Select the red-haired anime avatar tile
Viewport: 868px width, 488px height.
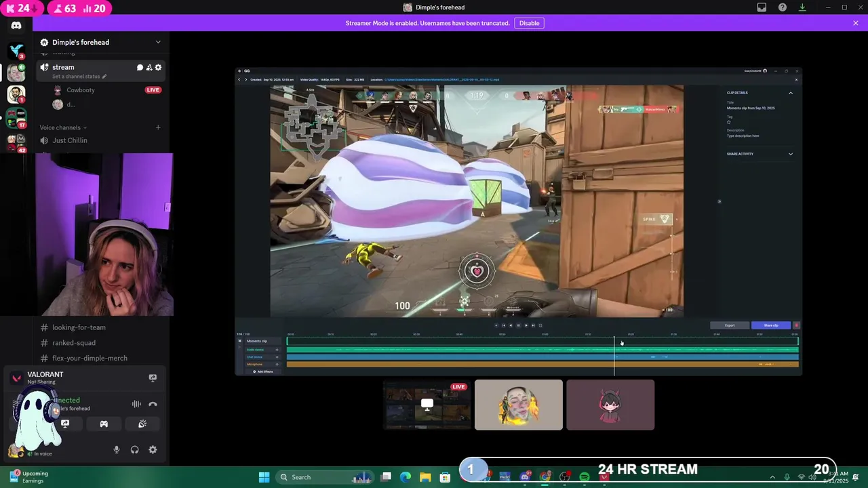pyautogui.click(x=610, y=405)
